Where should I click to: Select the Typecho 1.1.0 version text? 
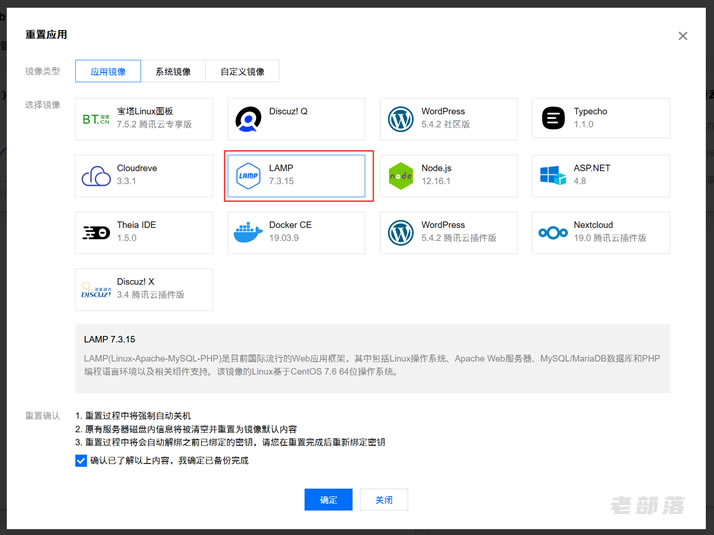(x=583, y=124)
